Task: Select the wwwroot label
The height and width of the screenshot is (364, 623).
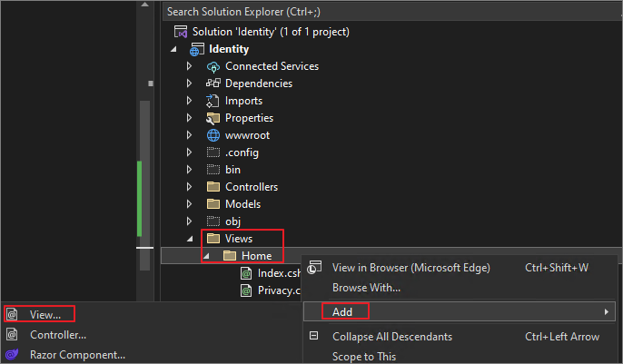Action: (x=247, y=135)
